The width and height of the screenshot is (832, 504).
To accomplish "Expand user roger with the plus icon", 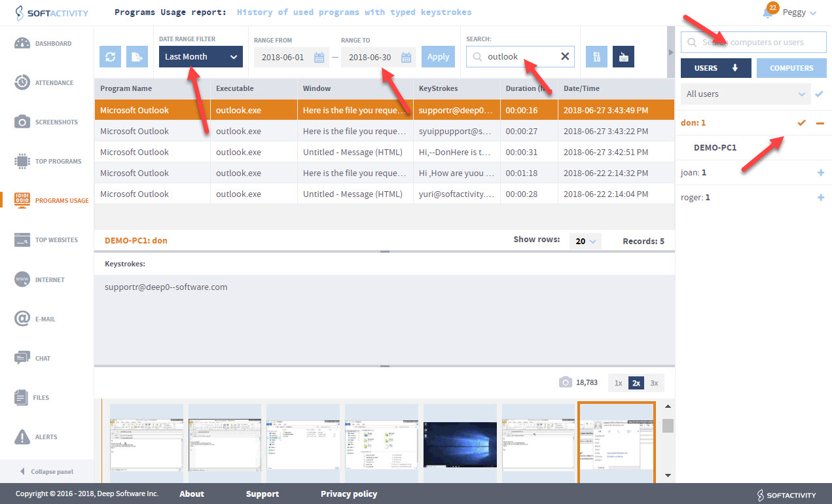I will click(821, 197).
